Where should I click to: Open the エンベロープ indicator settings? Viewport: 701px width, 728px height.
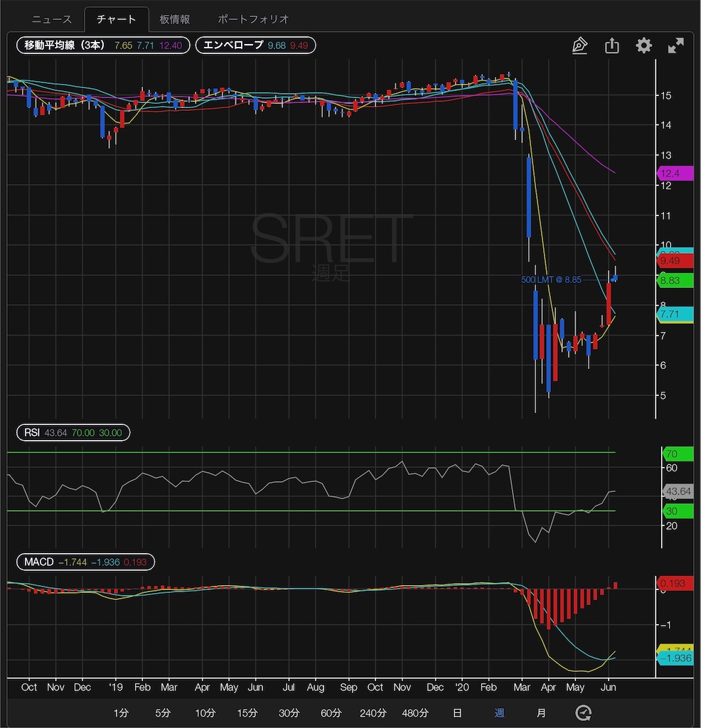[255, 45]
